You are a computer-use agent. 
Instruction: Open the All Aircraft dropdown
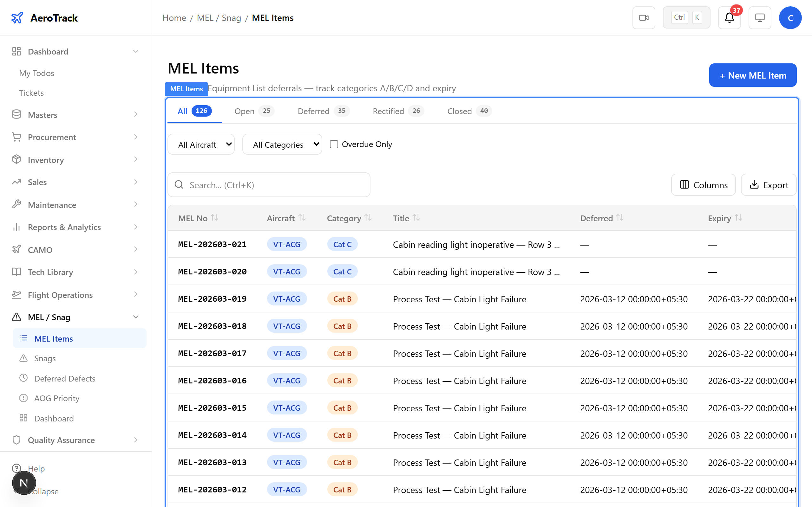point(201,144)
